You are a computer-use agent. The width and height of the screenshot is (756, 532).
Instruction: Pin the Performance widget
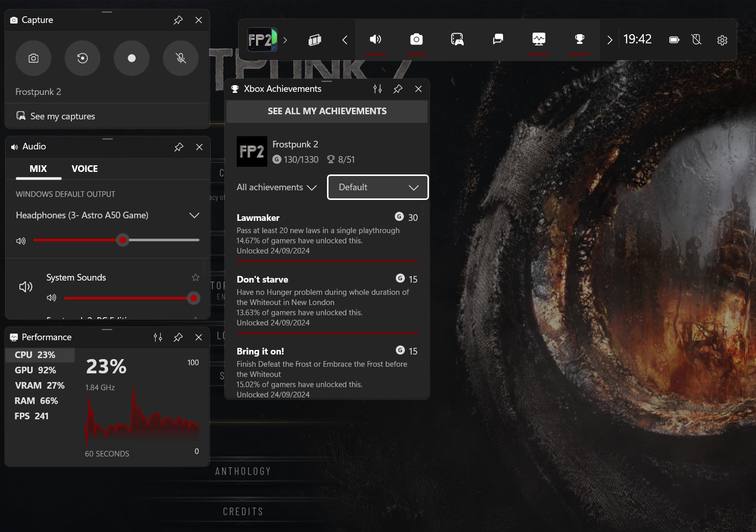coord(178,337)
